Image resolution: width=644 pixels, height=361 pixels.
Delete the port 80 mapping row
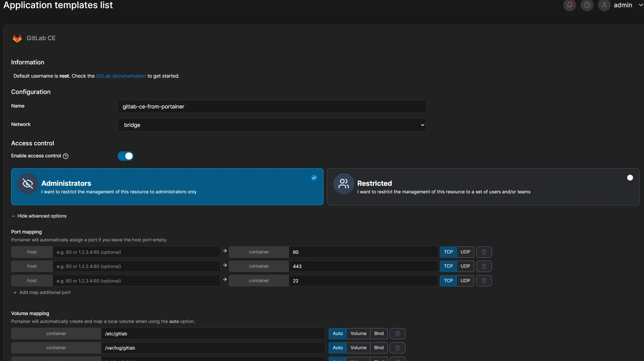[x=484, y=252]
